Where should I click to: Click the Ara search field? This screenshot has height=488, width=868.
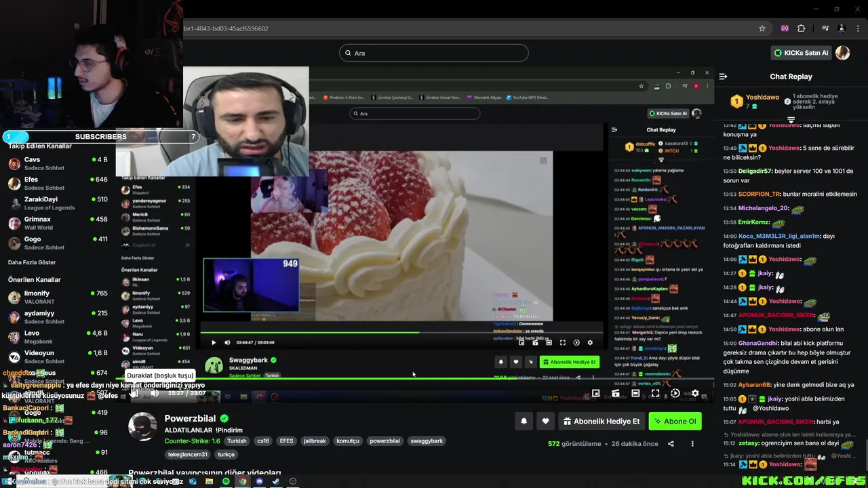pos(434,53)
